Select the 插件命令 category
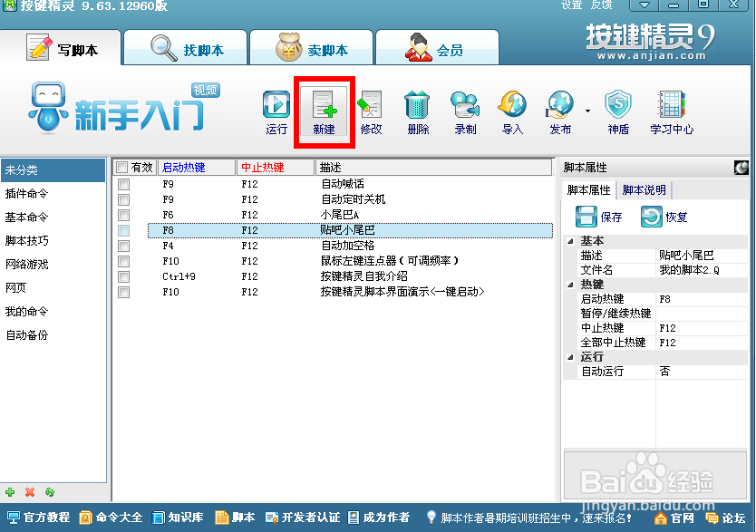Screen dimensions: 756x532 (53, 194)
